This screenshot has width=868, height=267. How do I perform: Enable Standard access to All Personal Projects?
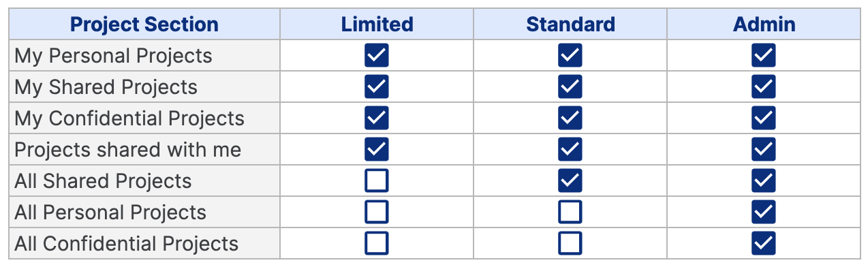coord(570,212)
